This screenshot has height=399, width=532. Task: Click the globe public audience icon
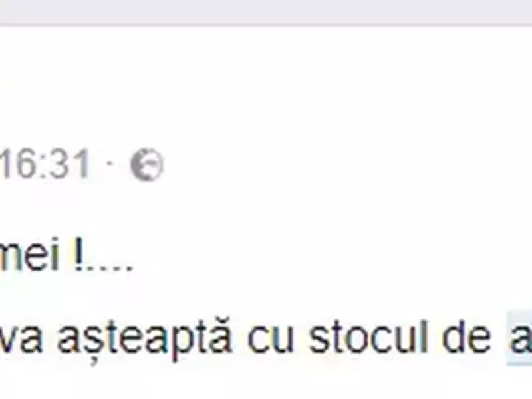[x=147, y=164]
